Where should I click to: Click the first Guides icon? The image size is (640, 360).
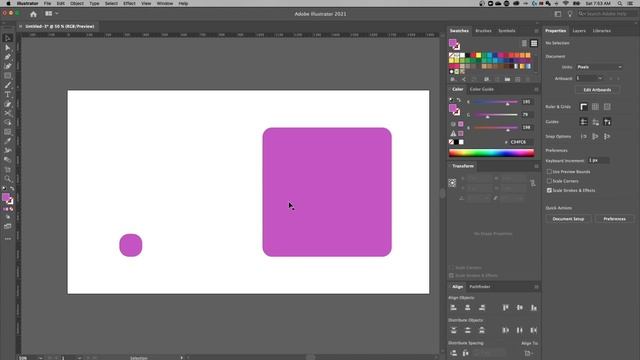[584, 122]
